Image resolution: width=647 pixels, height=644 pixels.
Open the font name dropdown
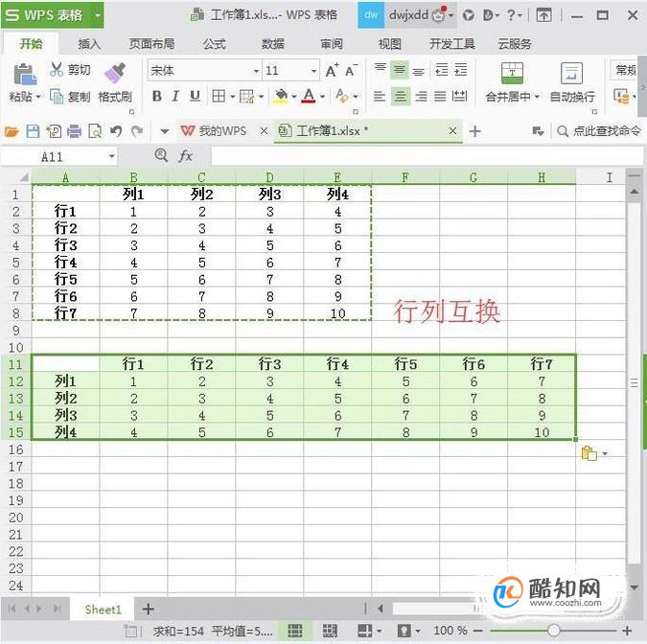coord(256,71)
